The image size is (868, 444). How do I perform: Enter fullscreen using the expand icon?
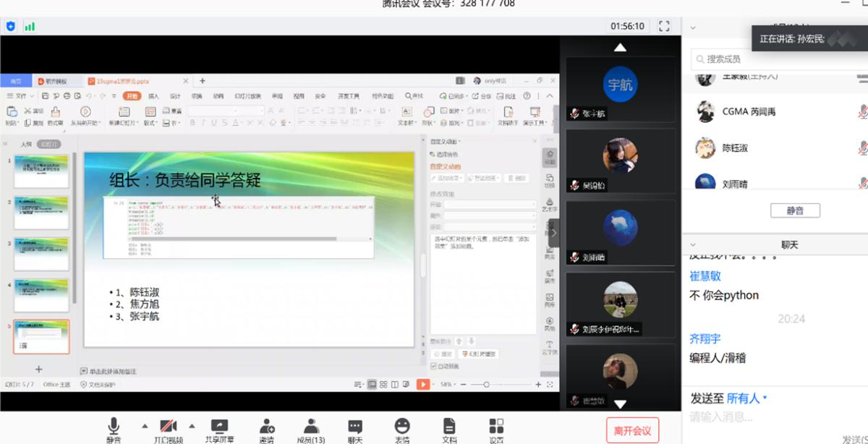pyautogui.click(x=664, y=26)
